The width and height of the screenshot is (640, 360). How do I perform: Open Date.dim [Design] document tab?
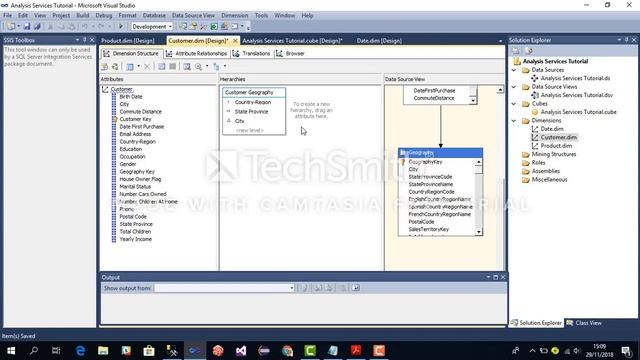379,41
